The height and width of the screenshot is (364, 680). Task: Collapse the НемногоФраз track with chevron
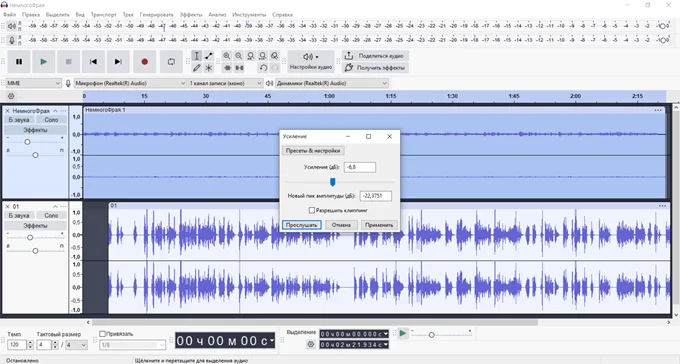click(x=55, y=111)
